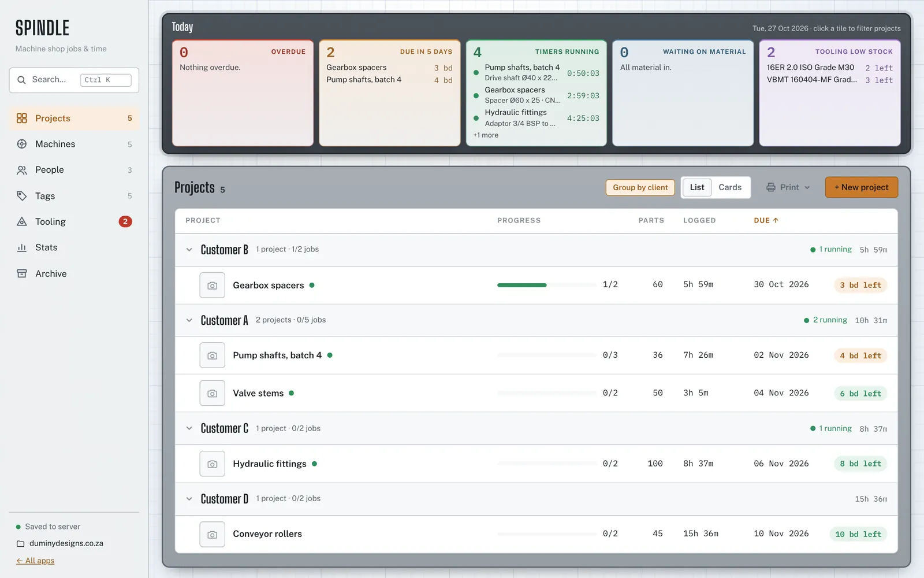The width and height of the screenshot is (924, 578).
Task: Open Stats in the sidebar
Action: [x=74, y=247]
